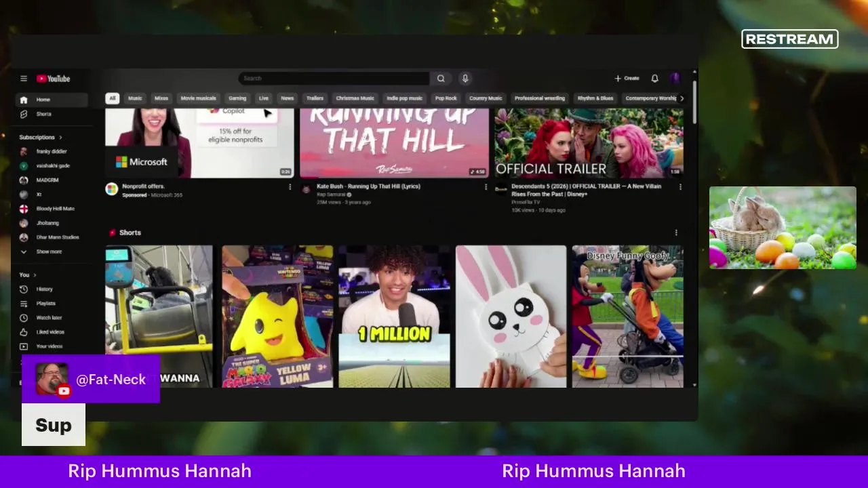Select the All filter chip
The image size is (868, 488).
pyautogui.click(x=113, y=98)
